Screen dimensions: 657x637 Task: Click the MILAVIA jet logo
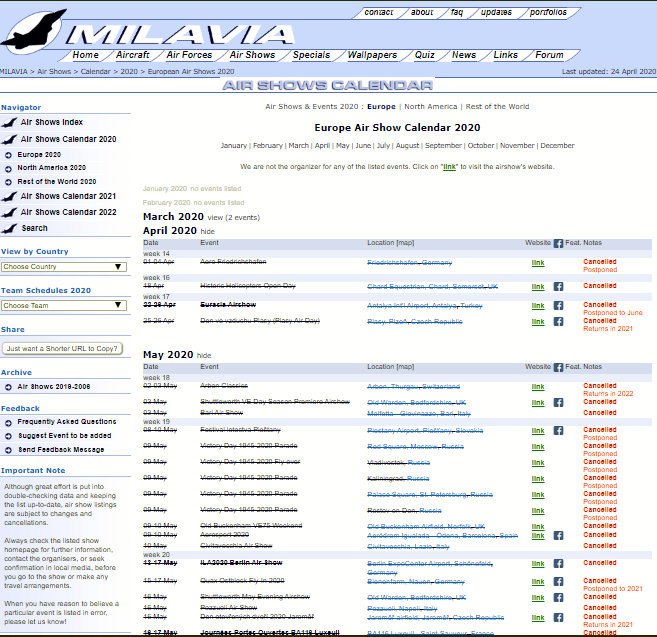34,31
